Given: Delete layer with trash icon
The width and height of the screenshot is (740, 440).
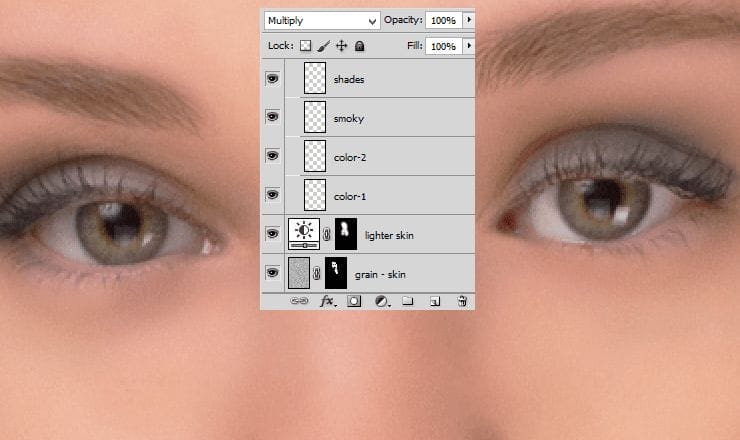Looking at the screenshot, I should tap(461, 300).
